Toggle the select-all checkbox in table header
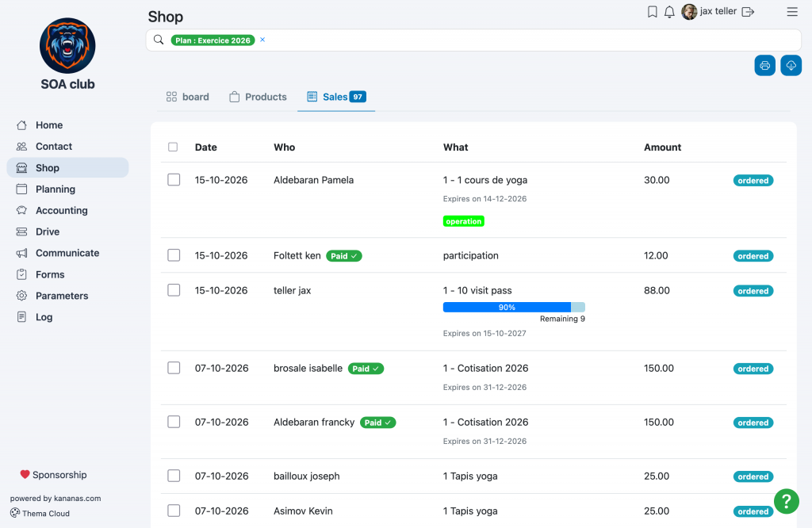This screenshot has width=812, height=528. coord(173,147)
